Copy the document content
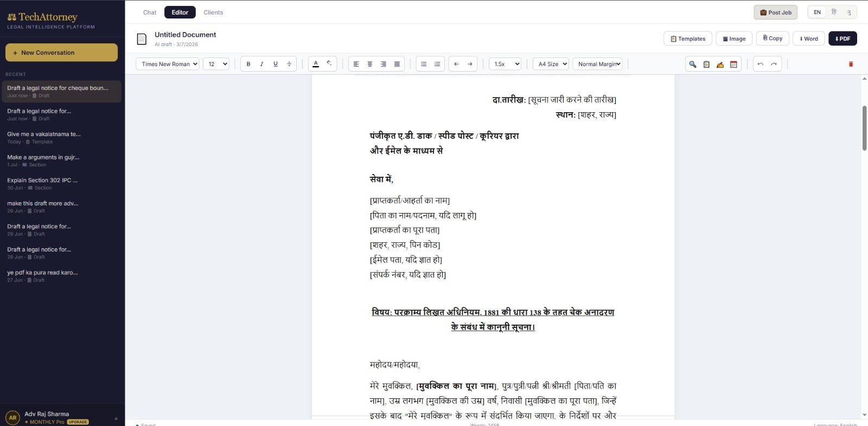Image resolution: width=868 pixels, height=426 pixels. (x=773, y=38)
